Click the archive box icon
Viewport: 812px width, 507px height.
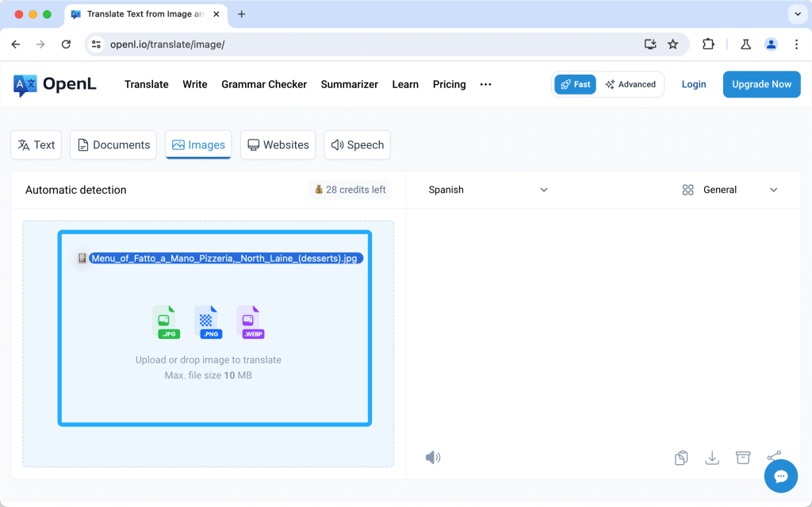click(743, 458)
